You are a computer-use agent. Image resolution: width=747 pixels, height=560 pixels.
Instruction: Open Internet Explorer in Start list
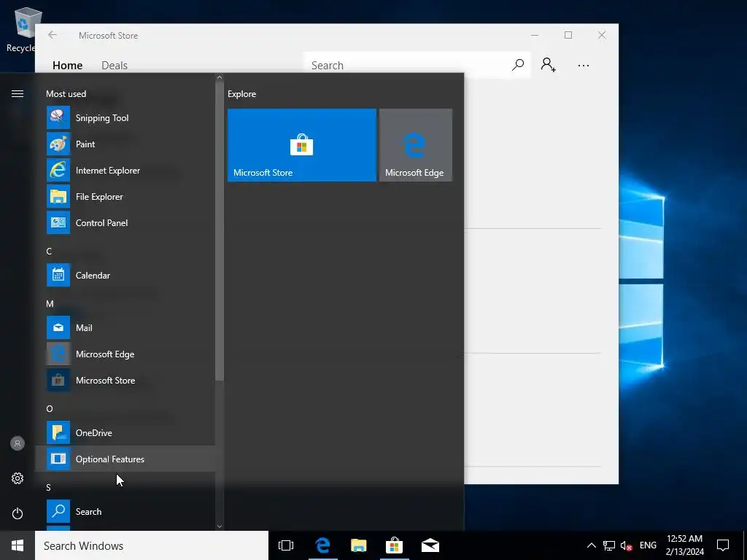pyautogui.click(x=125, y=170)
